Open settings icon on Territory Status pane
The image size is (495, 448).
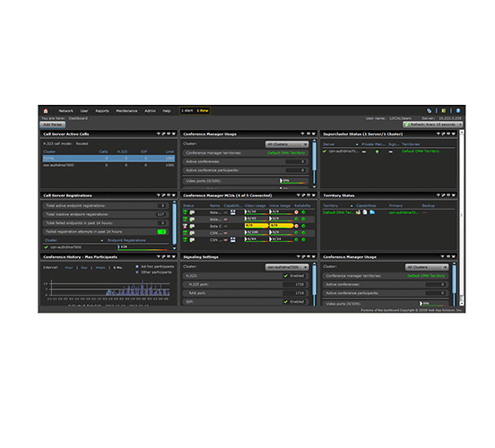click(443, 195)
